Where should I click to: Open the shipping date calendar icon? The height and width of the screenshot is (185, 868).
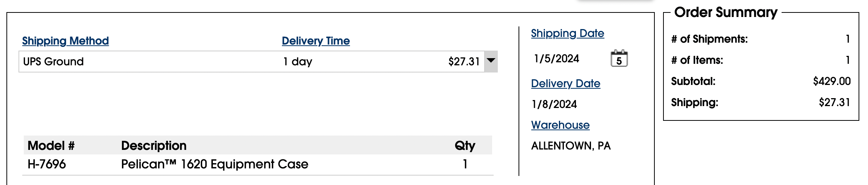[x=619, y=59]
